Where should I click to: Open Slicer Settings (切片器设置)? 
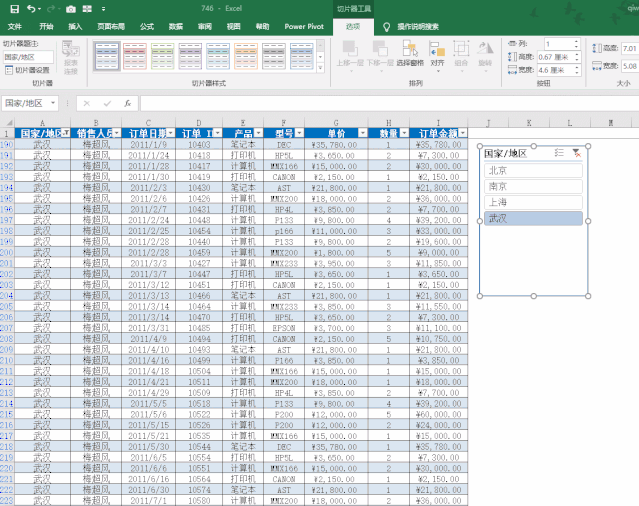28,70
